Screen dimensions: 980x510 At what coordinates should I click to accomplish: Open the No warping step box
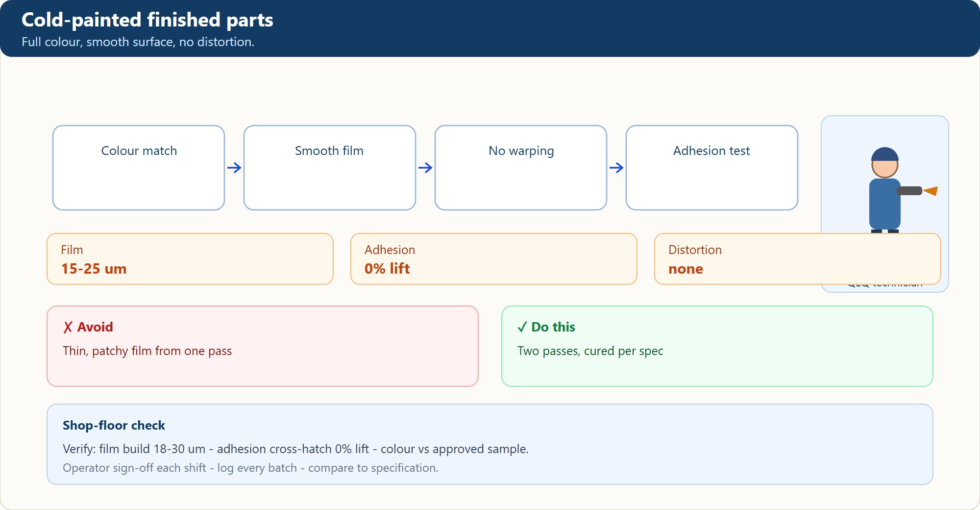(x=521, y=168)
